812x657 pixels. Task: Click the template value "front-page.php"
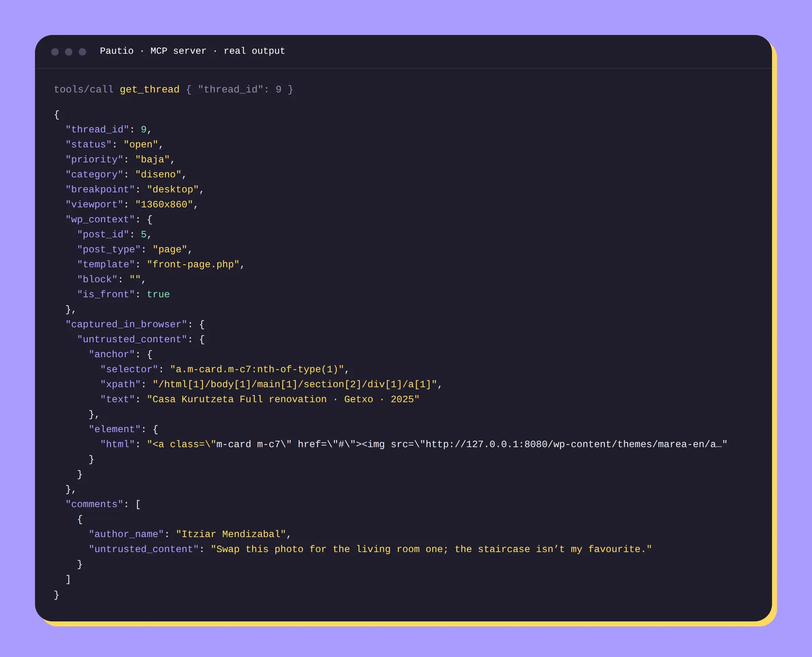193,265
